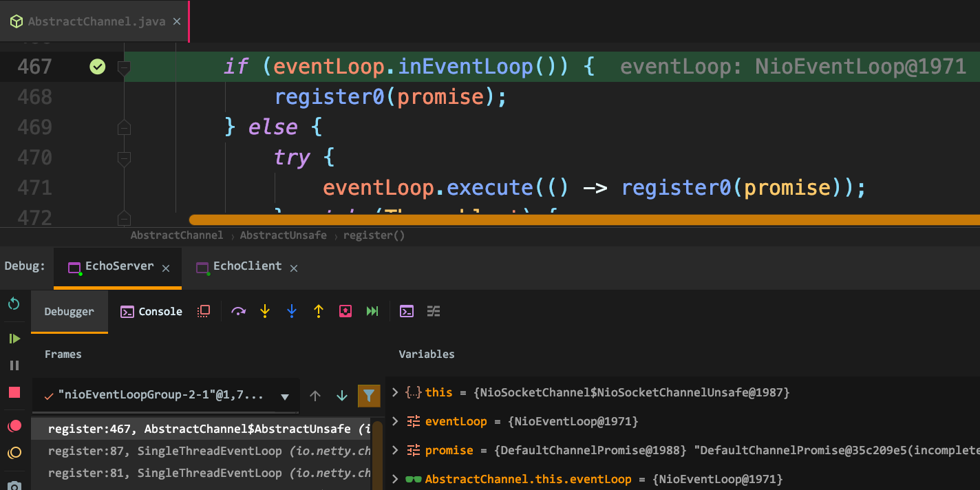Close the AbstractChannel.java editor tab

(x=177, y=21)
